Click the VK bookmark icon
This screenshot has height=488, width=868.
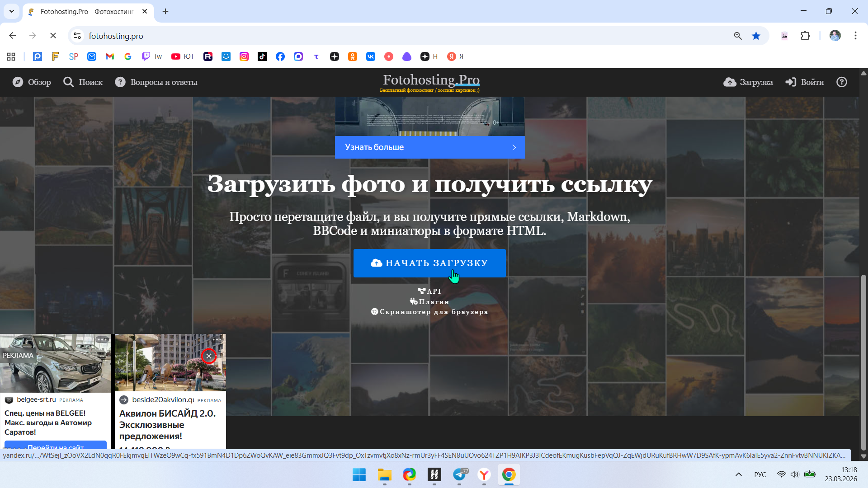371,56
